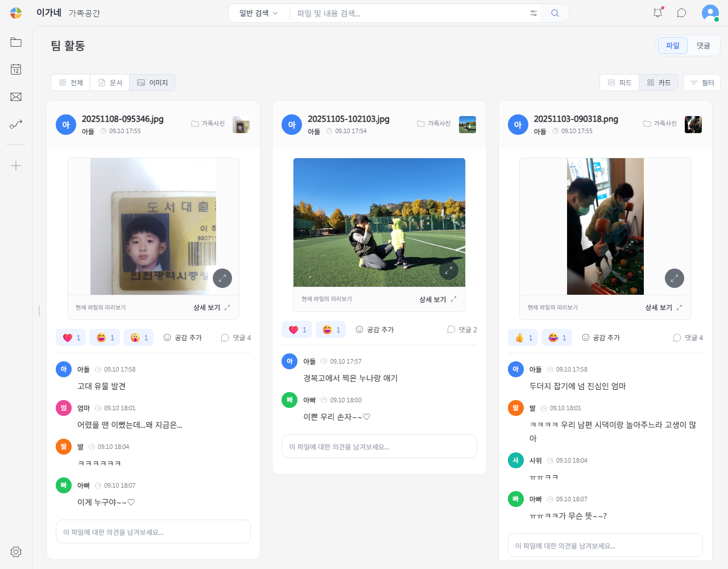This screenshot has height=569, width=728.
Task: Click the 파일 및 내용 검색 search field
Action: pos(409,13)
